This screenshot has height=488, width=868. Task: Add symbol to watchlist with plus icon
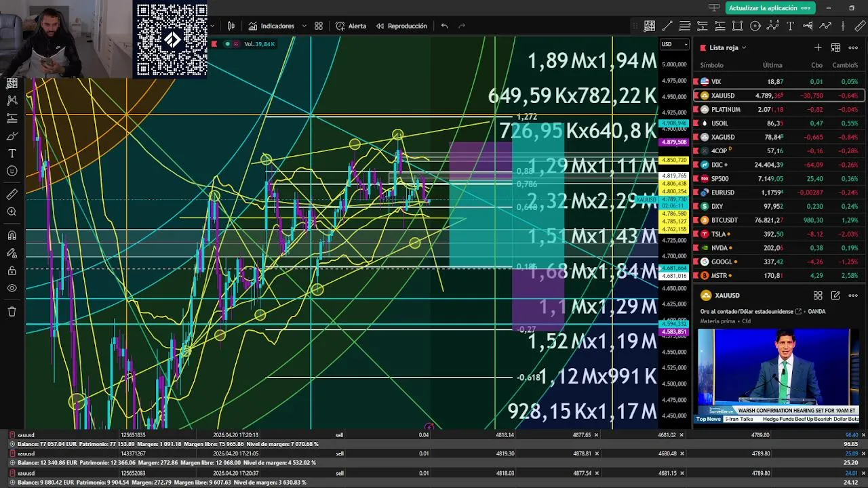818,47
